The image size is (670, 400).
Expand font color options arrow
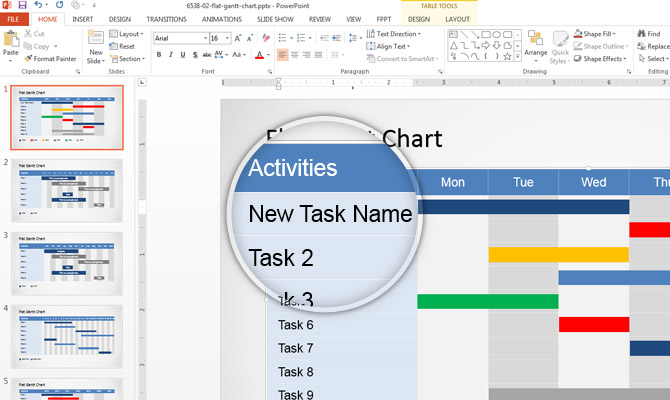coord(268,55)
